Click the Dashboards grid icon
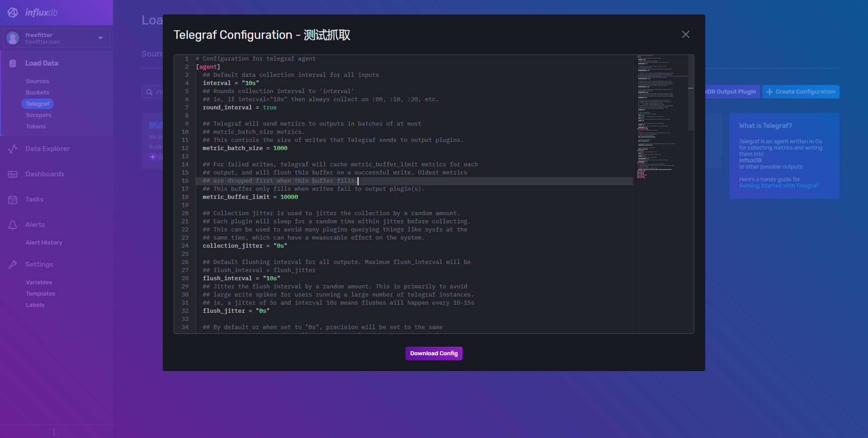868x438 pixels. [13, 174]
